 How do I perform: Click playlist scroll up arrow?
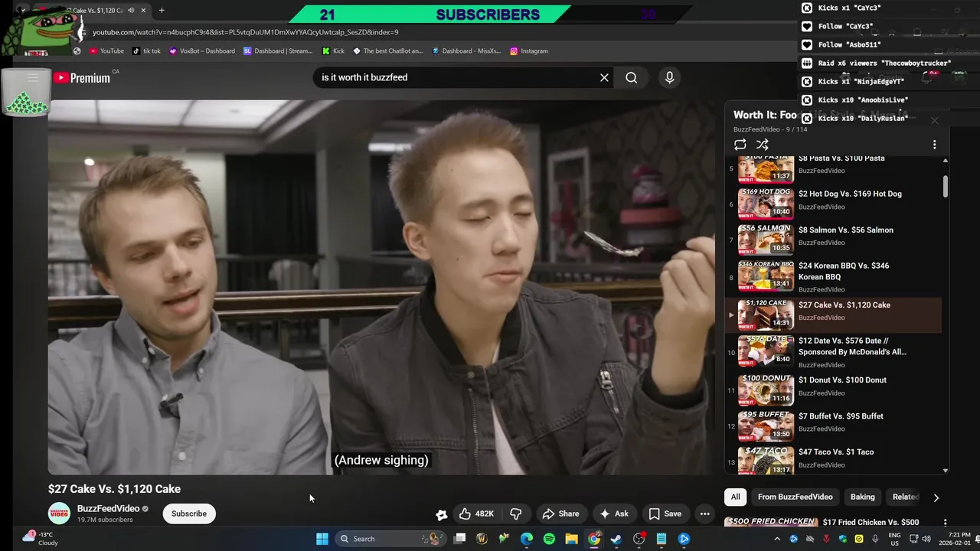pos(946,160)
